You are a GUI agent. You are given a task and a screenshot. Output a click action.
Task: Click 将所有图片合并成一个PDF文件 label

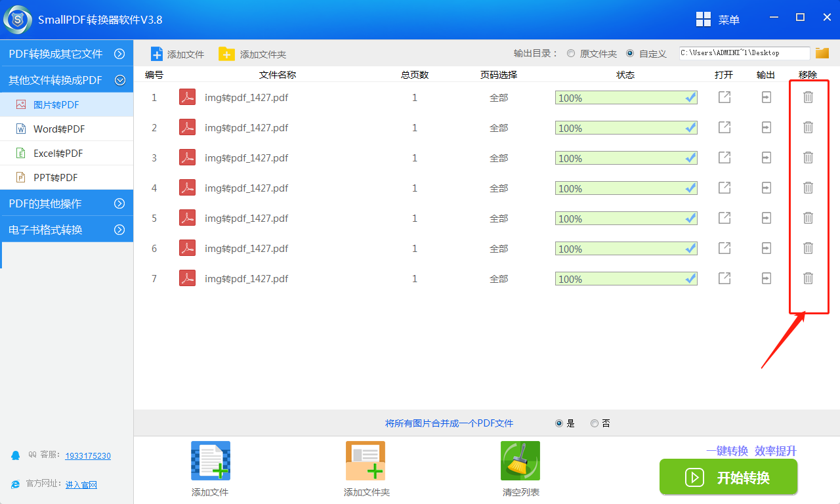tap(450, 423)
